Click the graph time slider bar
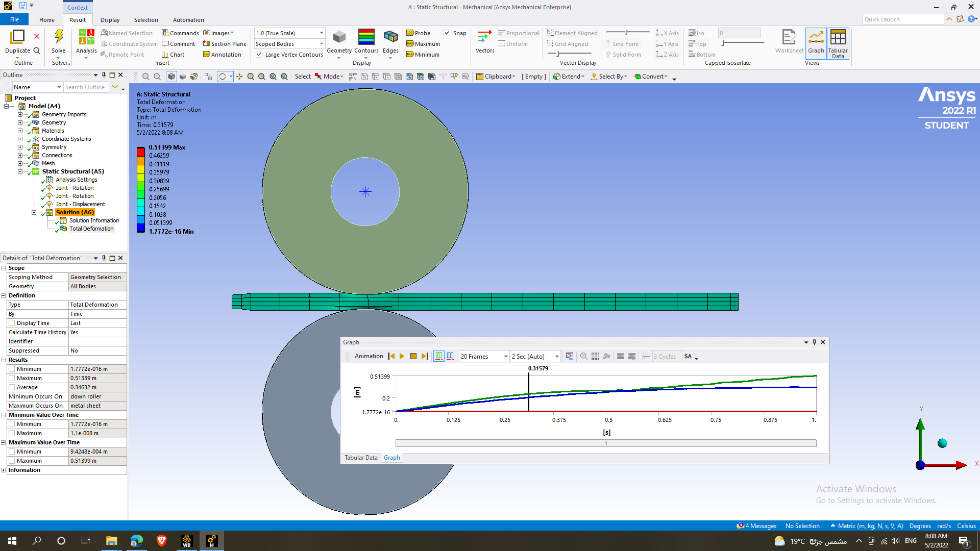This screenshot has width=980, height=551. [606, 443]
